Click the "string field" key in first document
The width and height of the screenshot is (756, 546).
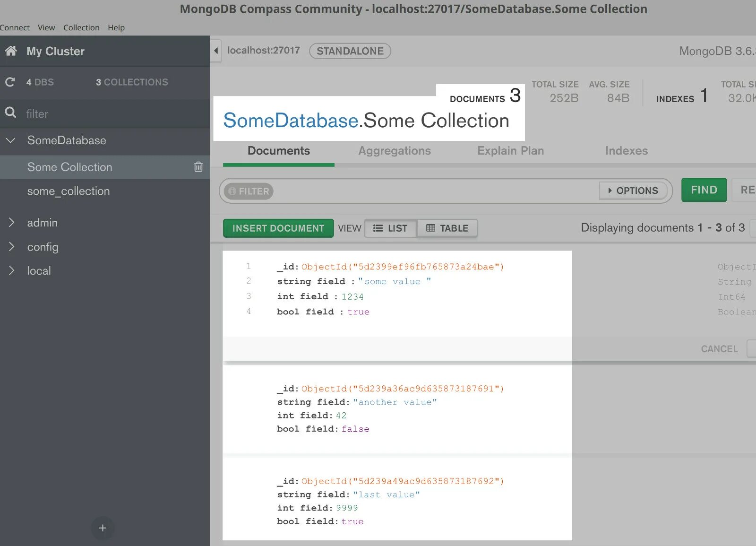(311, 281)
